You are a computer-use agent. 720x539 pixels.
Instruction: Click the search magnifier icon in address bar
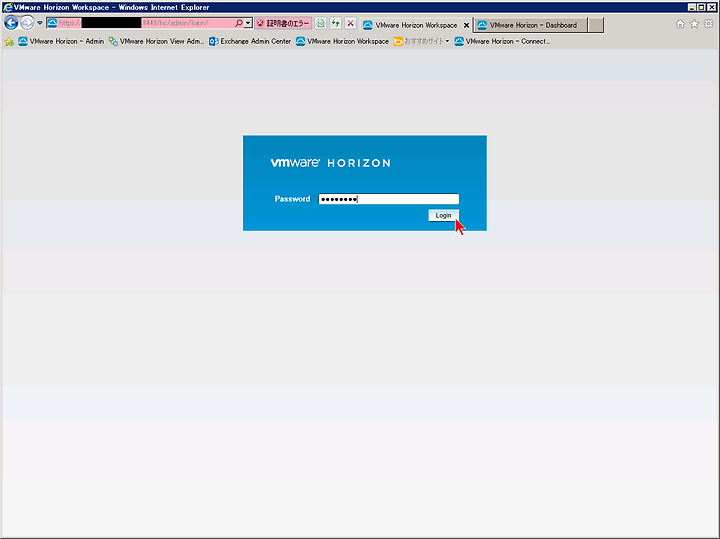pyautogui.click(x=239, y=22)
